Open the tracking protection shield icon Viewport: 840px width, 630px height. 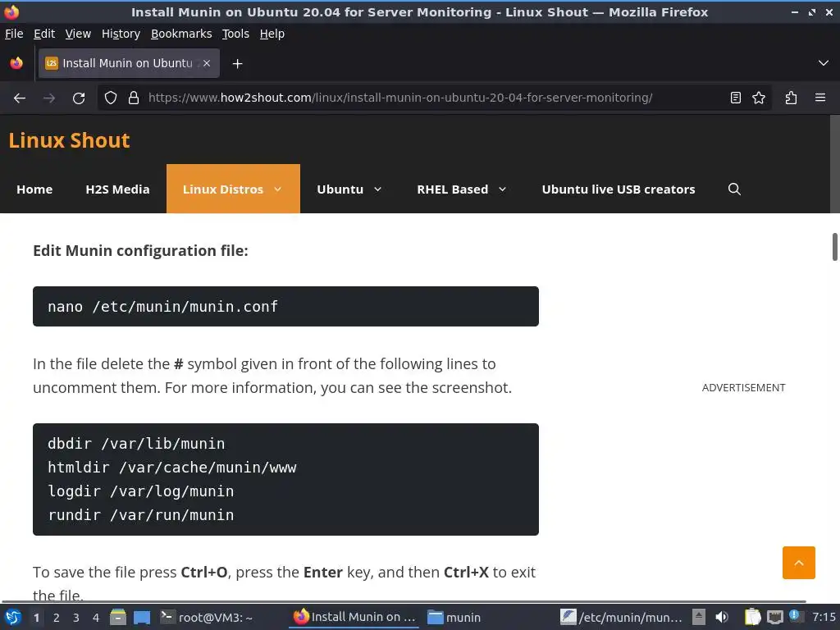(111, 98)
